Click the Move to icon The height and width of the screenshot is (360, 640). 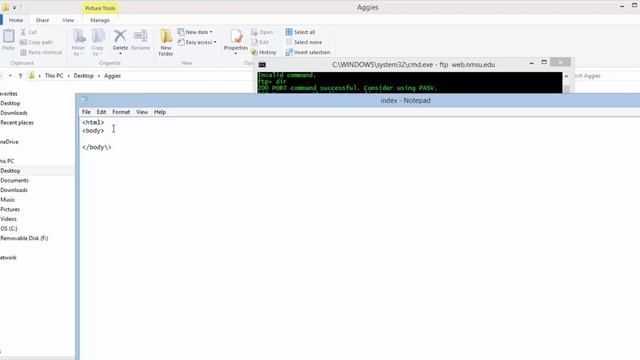click(78, 36)
